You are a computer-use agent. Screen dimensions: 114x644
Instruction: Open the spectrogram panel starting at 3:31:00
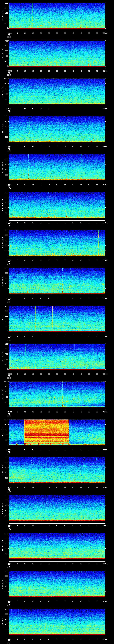coord(57,91)
